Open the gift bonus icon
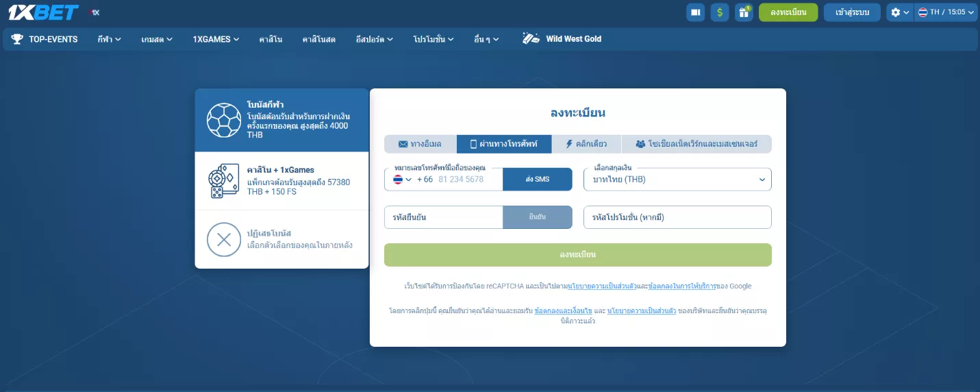Viewport: 980px width, 392px height. point(744,12)
